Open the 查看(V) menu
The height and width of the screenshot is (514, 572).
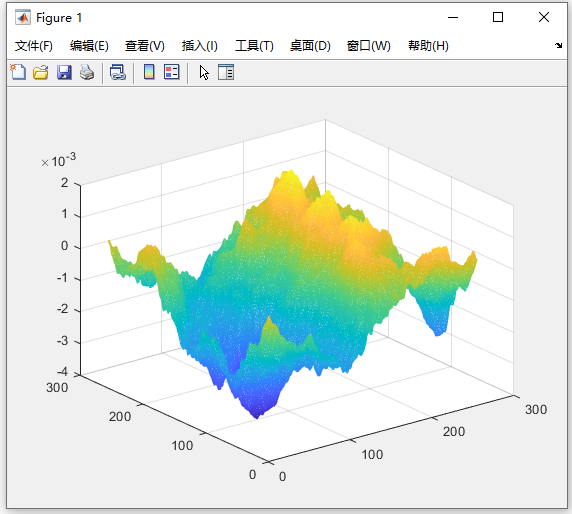tap(144, 46)
